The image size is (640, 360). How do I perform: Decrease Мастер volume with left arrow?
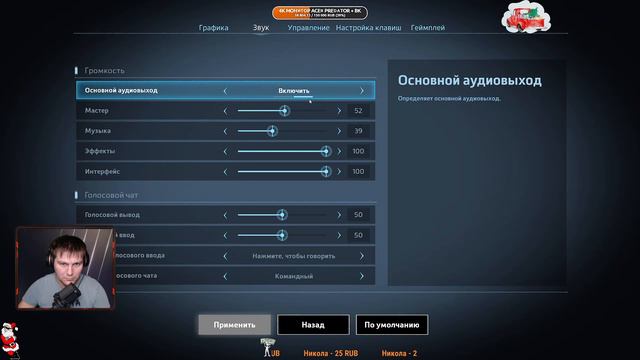point(225,111)
